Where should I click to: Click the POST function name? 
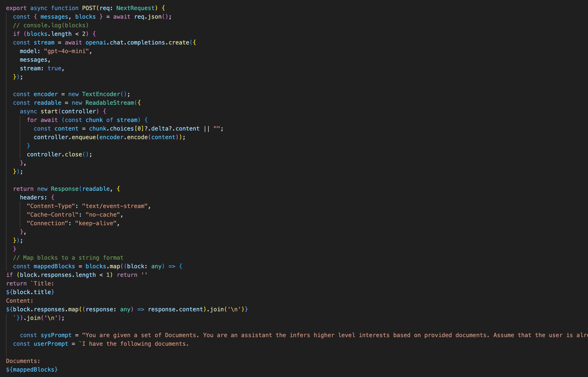89,8
